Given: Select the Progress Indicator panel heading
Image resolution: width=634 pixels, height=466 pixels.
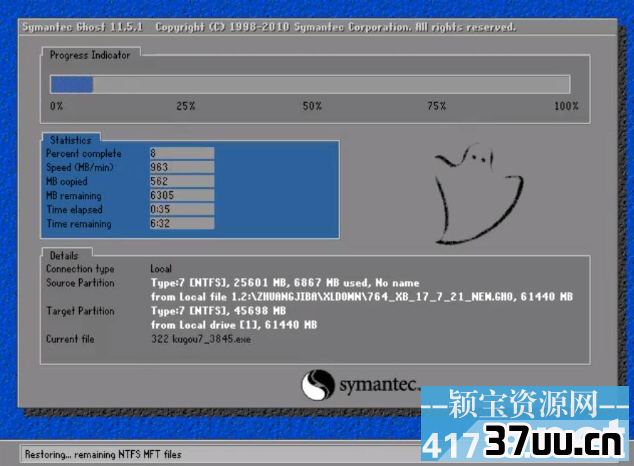Looking at the screenshot, I should tap(90, 55).
